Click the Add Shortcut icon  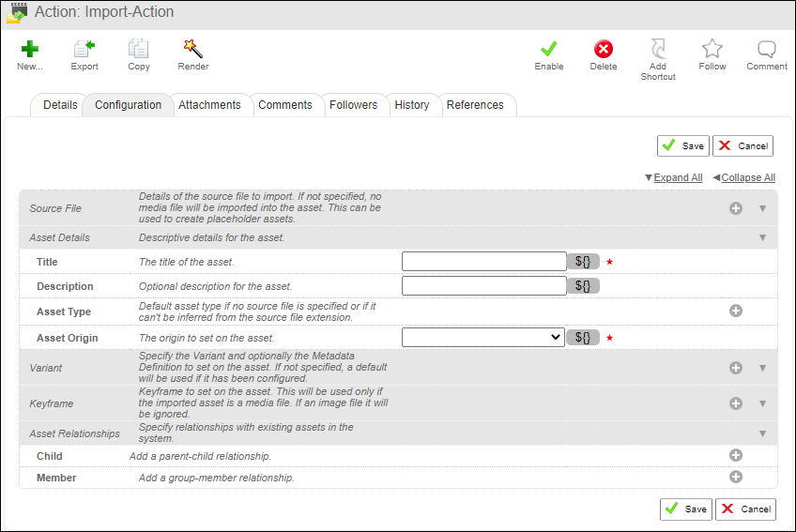(658, 51)
